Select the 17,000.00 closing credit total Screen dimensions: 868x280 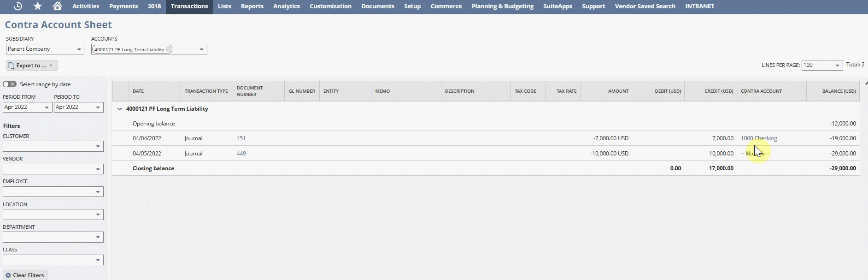[x=721, y=168]
